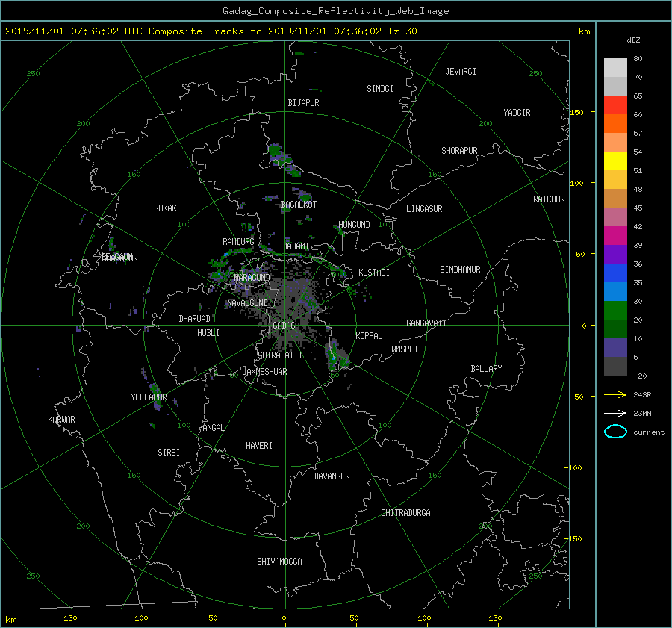Click the BAGALKOT city label
The image size is (672, 628).
tap(299, 205)
